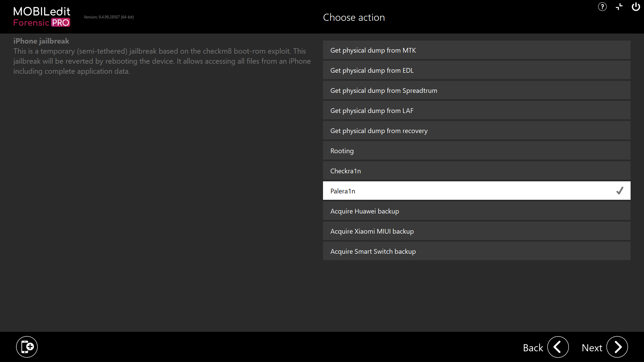Click the power quit icon
Viewport: 644px width, 362px height.
click(636, 7)
